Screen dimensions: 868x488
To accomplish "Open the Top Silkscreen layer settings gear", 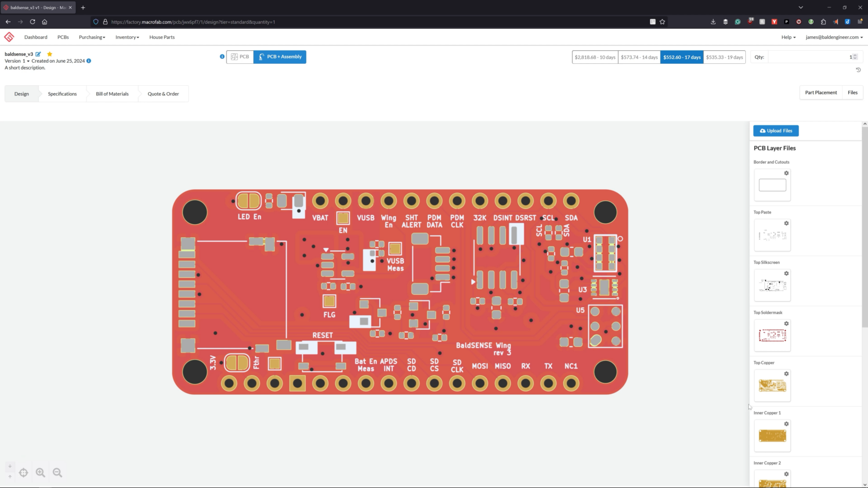I will (x=786, y=273).
